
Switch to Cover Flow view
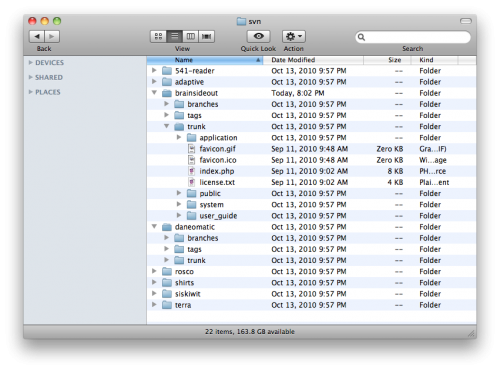tap(206, 36)
